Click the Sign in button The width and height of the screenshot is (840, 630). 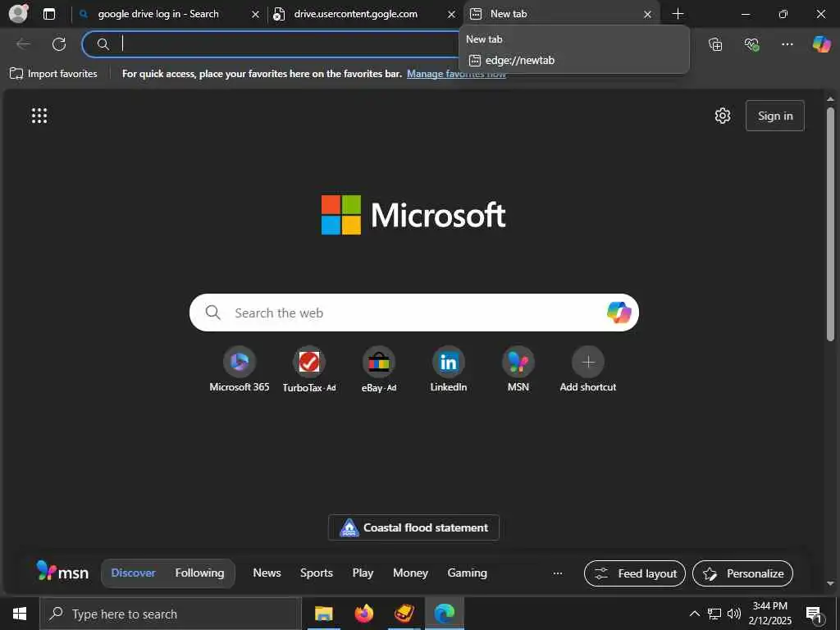point(774,116)
